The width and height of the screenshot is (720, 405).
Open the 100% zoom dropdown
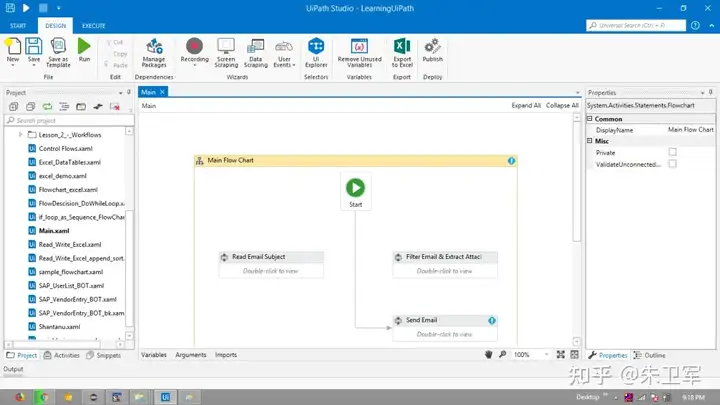pyautogui.click(x=546, y=354)
